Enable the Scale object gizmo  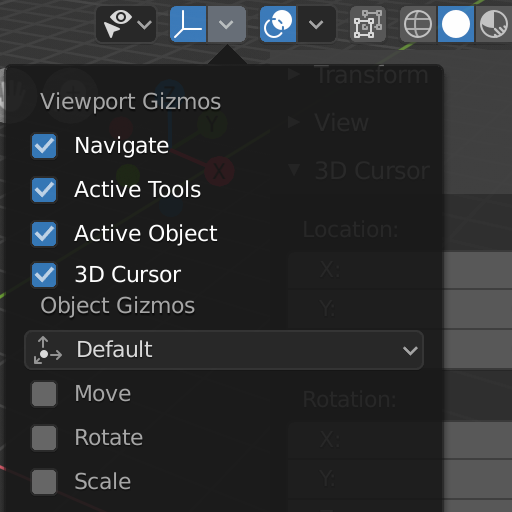click(x=44, y=482)
